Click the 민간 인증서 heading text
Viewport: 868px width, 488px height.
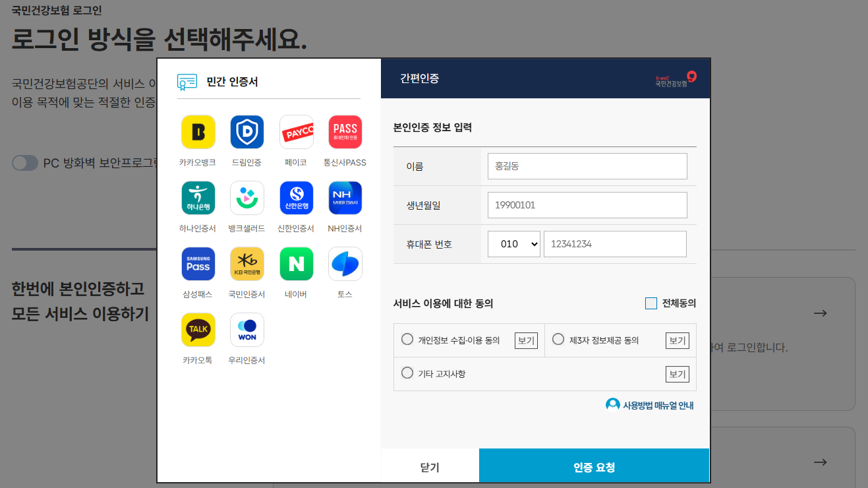point(233,82)
